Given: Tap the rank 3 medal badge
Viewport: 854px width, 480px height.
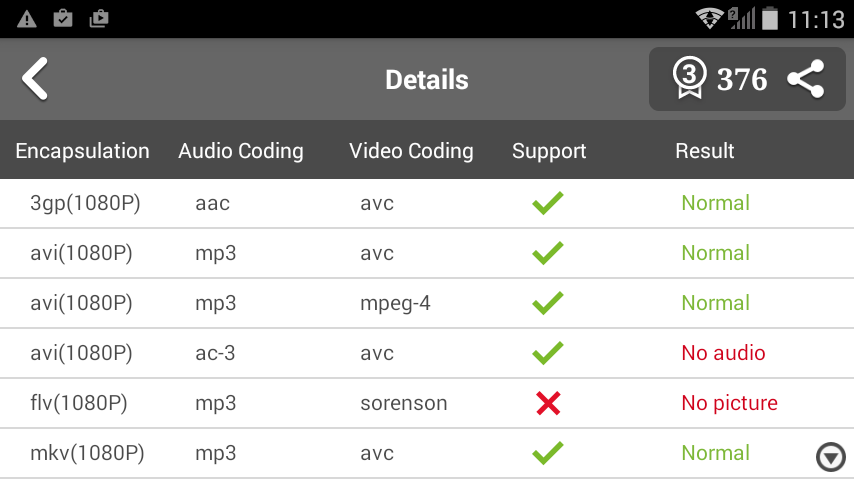Looking at the screenshot, I should click(690, 78).
